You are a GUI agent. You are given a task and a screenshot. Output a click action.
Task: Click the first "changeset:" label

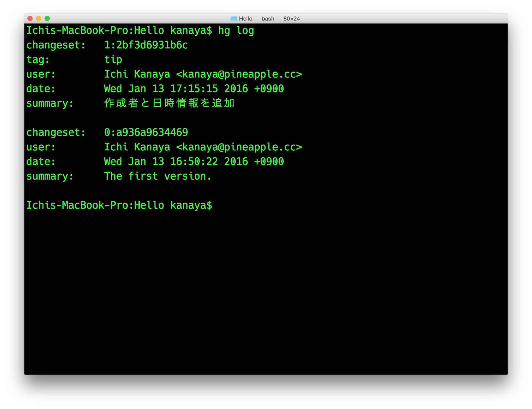pyautogui.click(x=56, y=45)
